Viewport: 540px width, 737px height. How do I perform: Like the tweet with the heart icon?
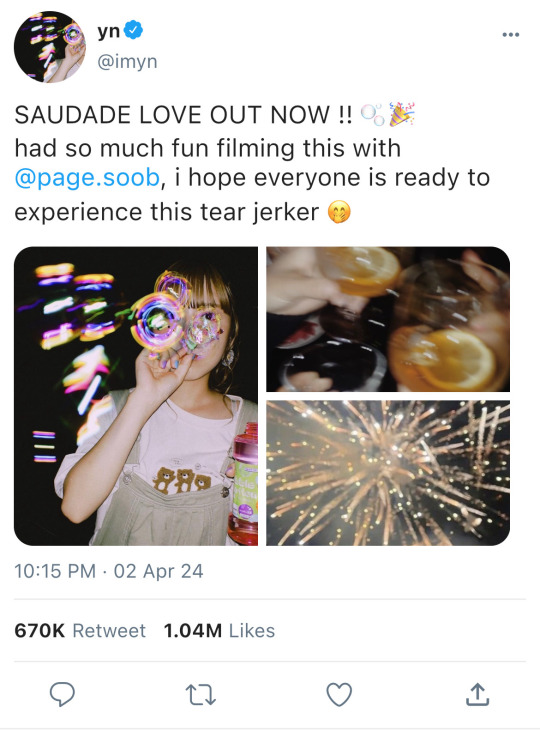click(x=339, y=694)
